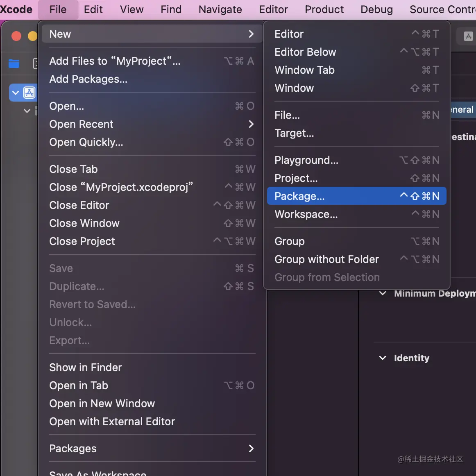
Task: Select Group menu item
Action: [357, 241]
